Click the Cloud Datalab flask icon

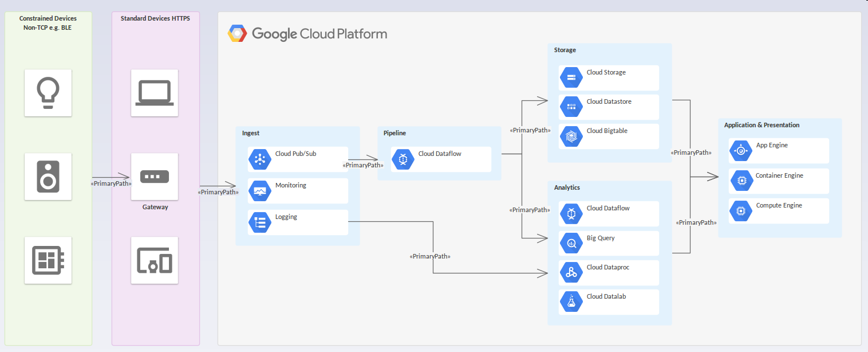click(571, 302)
